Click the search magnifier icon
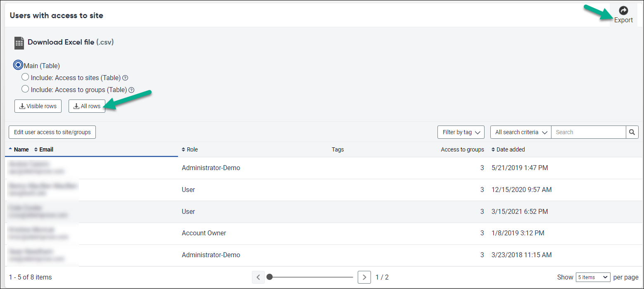Image resolution: width=644 pixels, height=289 pixels. pyautogui.click(x=632, y=132)
